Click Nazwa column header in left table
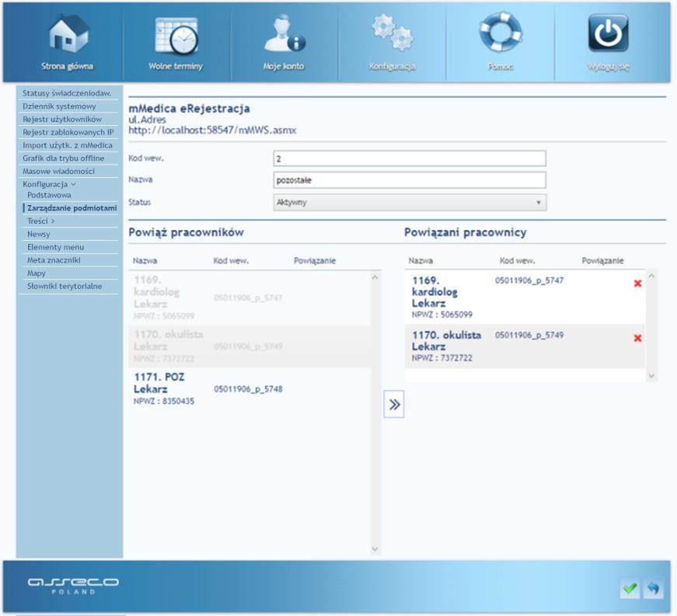 (x=145, y=260)
